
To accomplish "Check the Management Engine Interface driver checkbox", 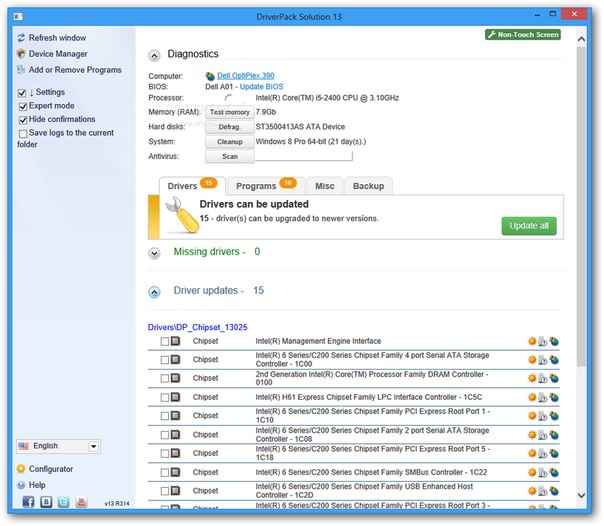I will click(x=165, y=342).
